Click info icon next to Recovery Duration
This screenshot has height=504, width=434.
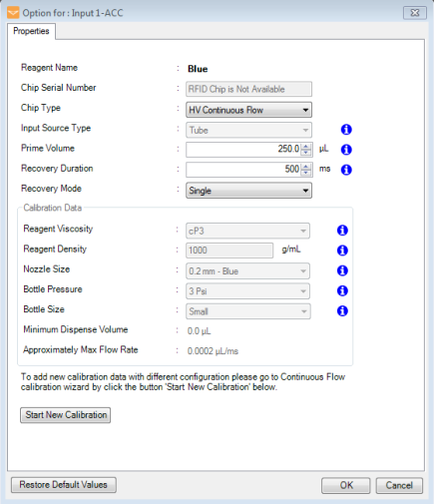pyautogui.click(x=346, y=170)
